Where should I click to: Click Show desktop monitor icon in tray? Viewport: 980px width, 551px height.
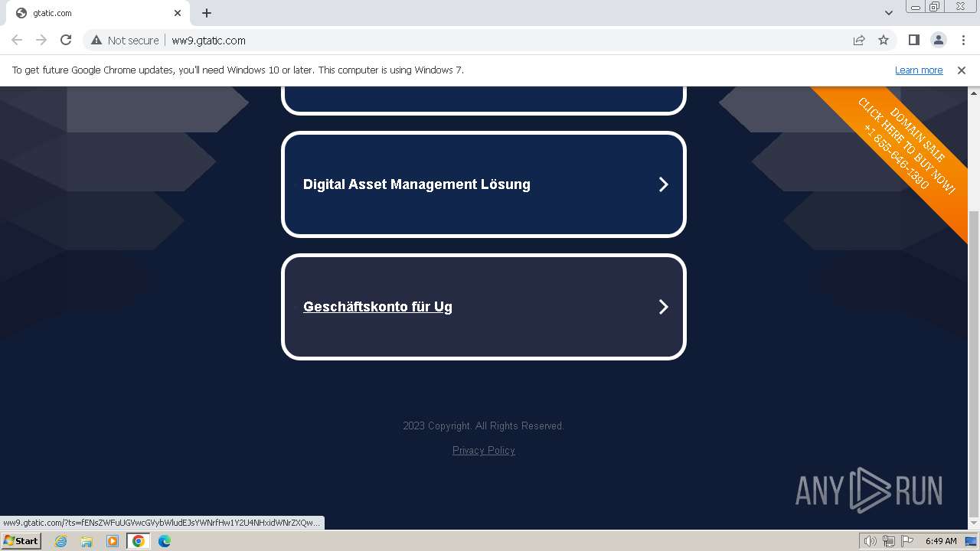coord(971,541)
